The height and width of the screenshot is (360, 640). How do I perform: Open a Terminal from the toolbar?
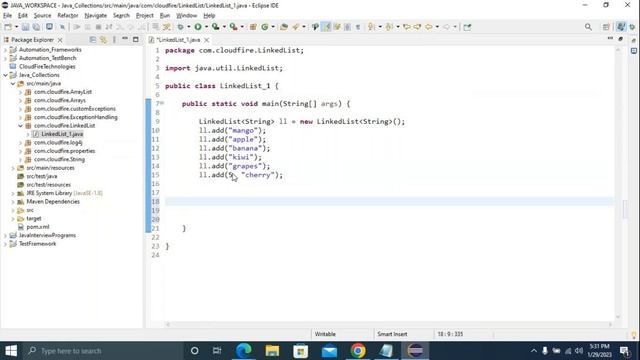49,27
